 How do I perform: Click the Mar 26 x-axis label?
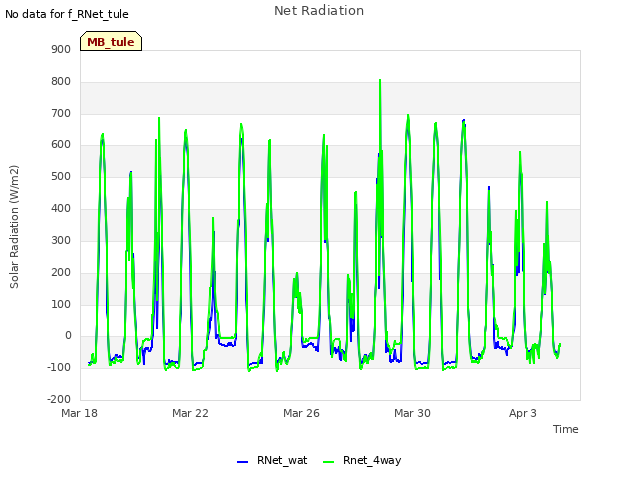[x=301, y=413]
